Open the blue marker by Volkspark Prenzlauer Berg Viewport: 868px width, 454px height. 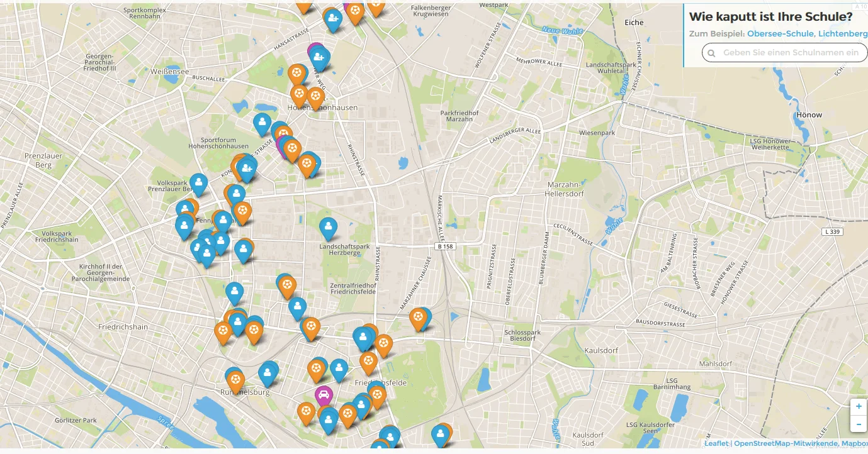tap(199, 184)
